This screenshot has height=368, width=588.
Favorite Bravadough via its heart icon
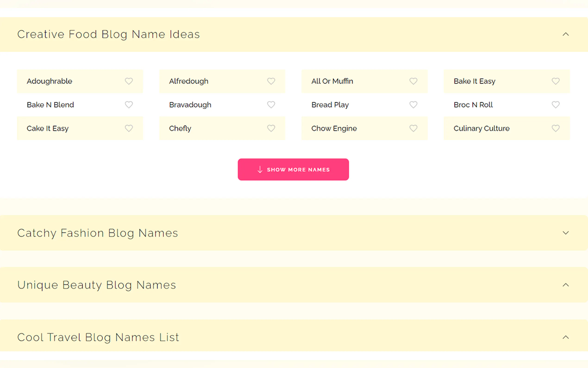coord(271,105)
